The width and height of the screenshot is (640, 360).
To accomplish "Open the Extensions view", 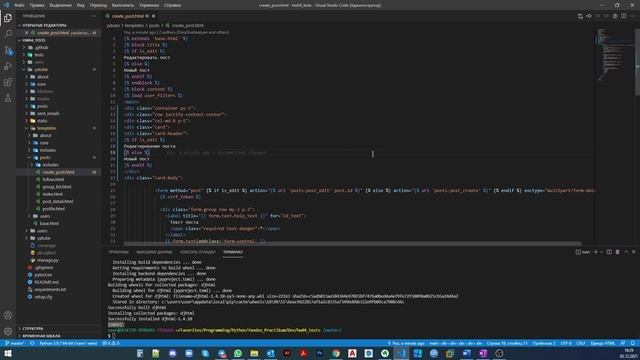I will [8, 82].
